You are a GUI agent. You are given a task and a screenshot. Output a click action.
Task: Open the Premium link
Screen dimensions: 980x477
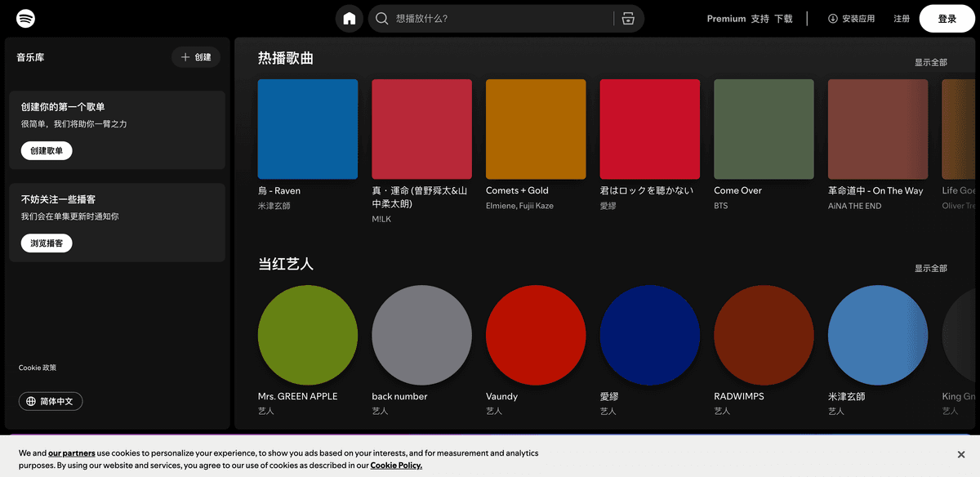[x=726, y=19]
